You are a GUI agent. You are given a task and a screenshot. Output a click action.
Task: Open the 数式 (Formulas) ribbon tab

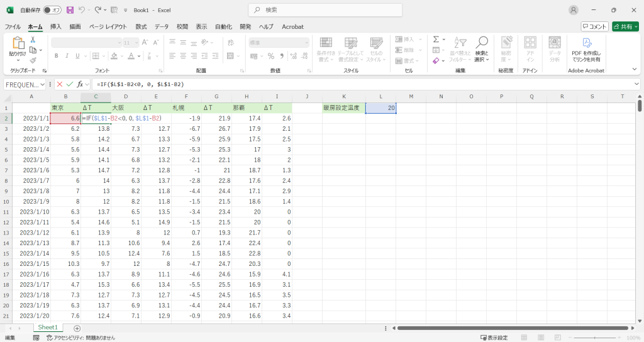[141, 26]
